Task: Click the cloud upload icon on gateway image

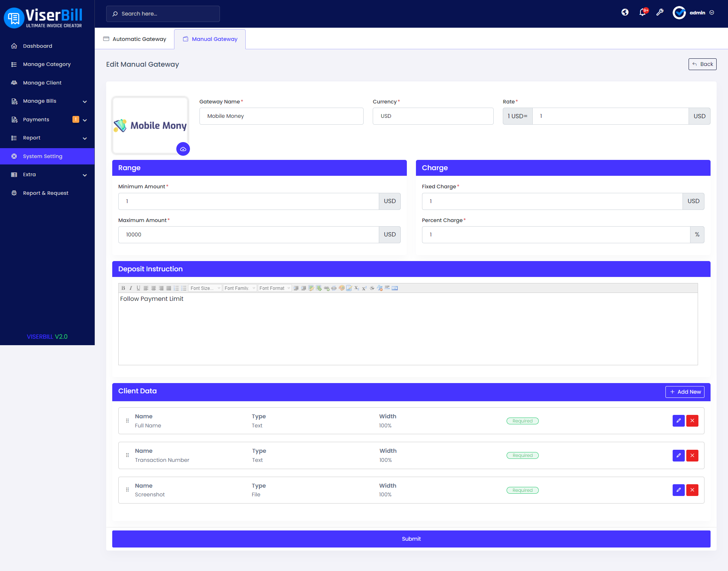Action: coord(183,149)
